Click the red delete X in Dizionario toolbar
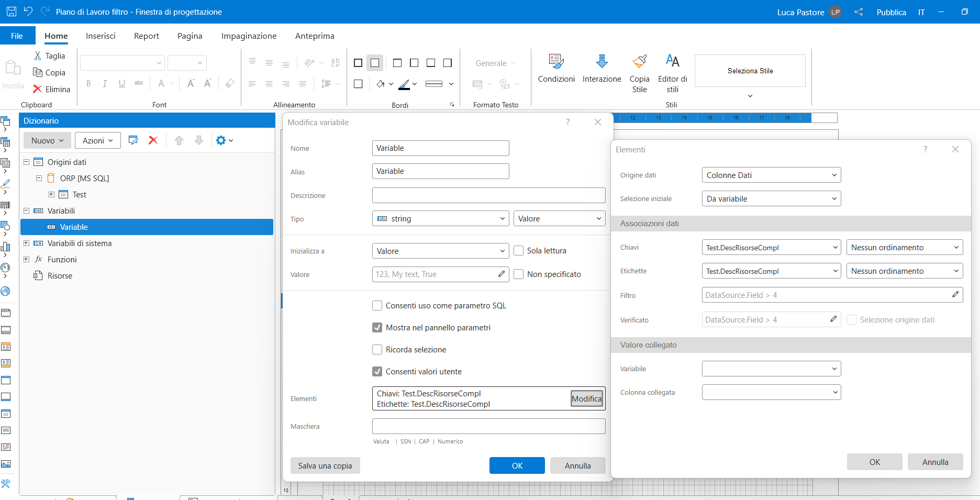Viewport: 980px width, 500px height. (153, 140)
